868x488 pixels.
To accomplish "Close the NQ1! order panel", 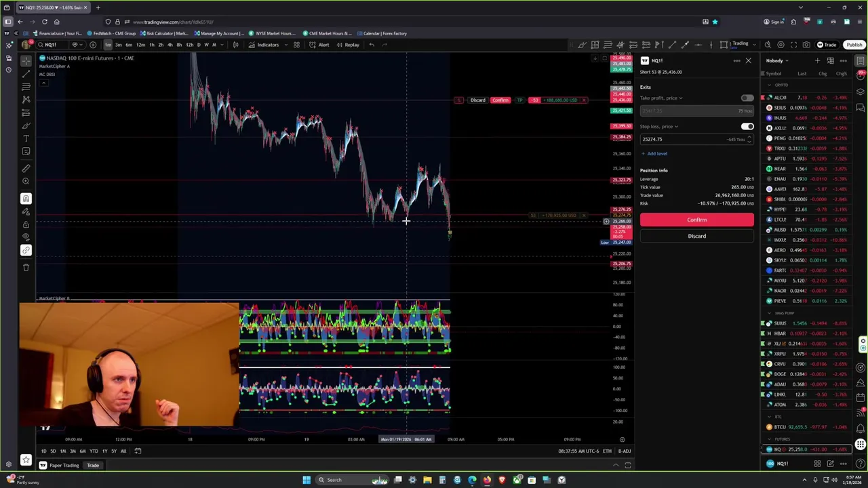I will pyautogui.click(x=748, y=61).
